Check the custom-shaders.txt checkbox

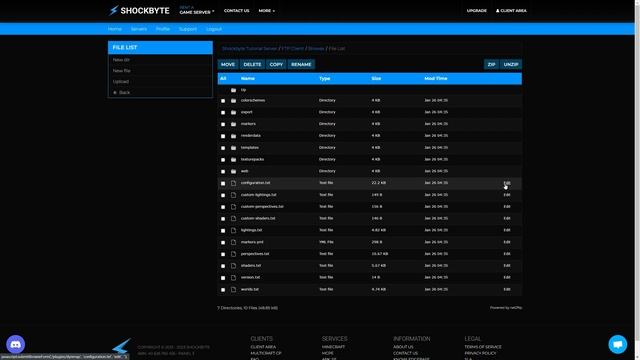click(x=223, y=219)
